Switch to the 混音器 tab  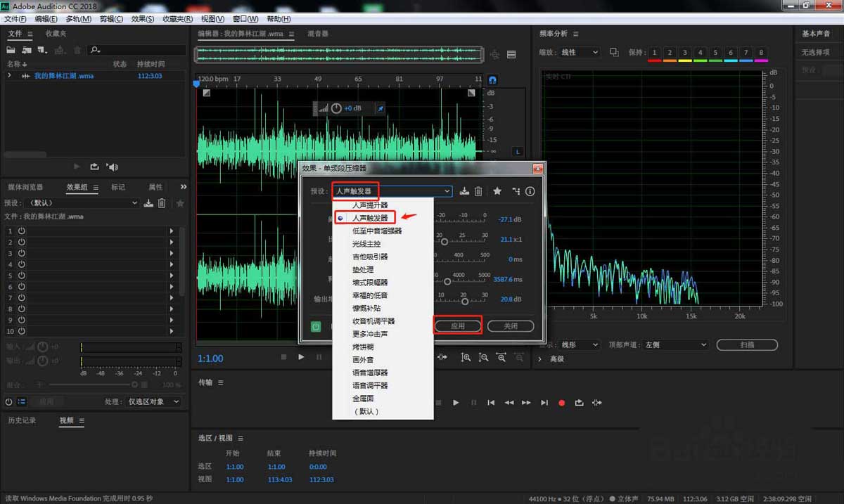[318, 34]
